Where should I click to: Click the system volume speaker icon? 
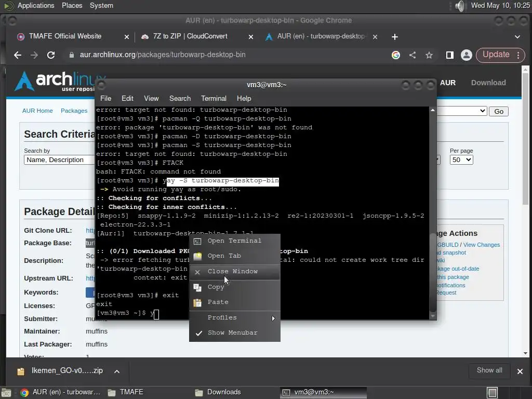tap(460, 6)
